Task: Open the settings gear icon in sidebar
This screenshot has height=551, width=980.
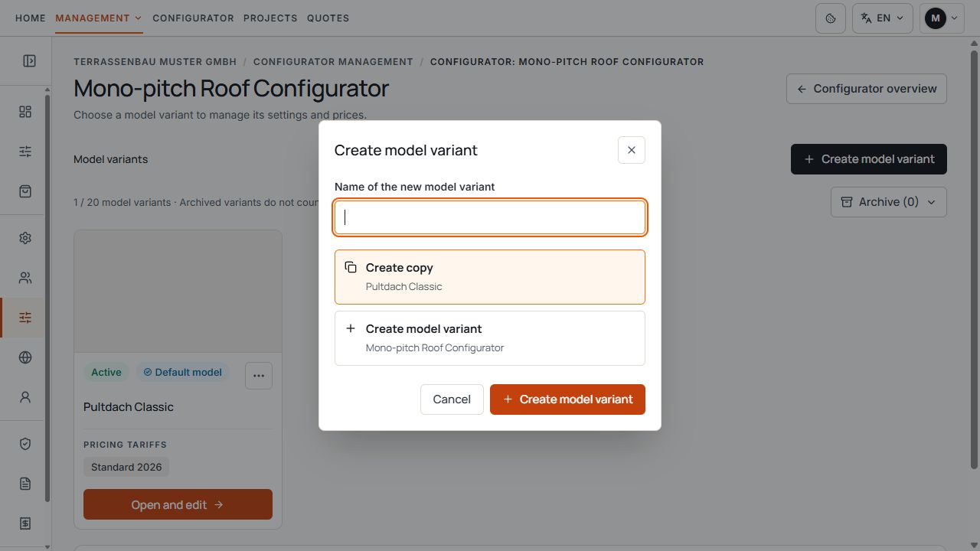Action: click(x=25, y=238)
